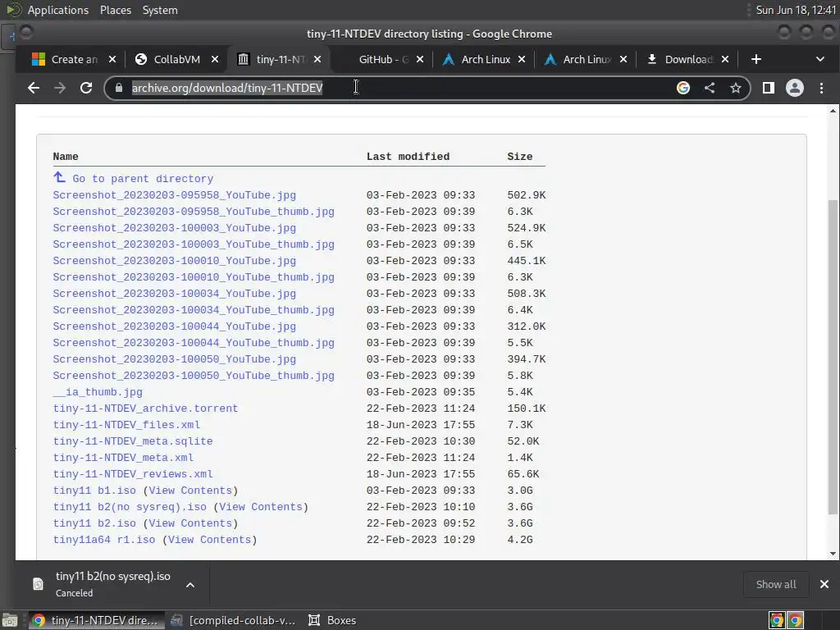The height and width of the screenshot is (630, 840).
Task: View Contents of tiny11 b1.iso
Action: point(190,491)
